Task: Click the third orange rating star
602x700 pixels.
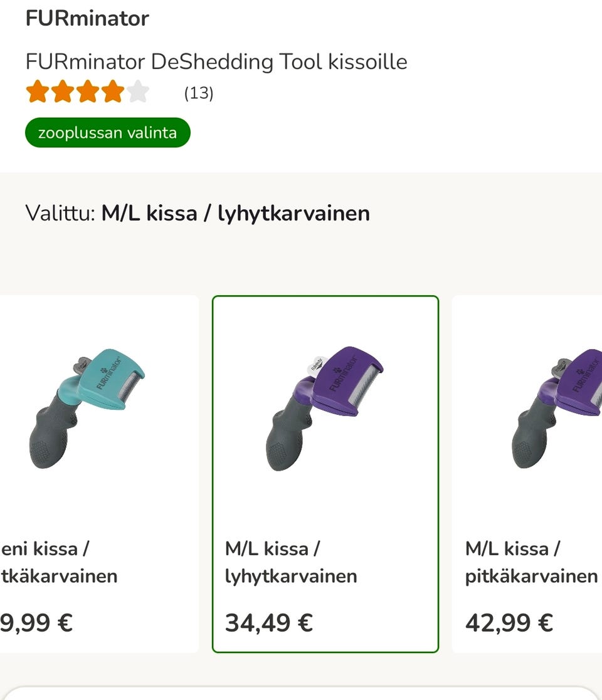Action: point(88,91)
